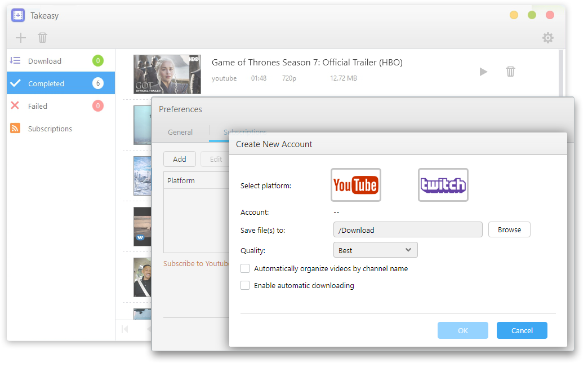Click the red Failed count badge

[x=98, y=106]
